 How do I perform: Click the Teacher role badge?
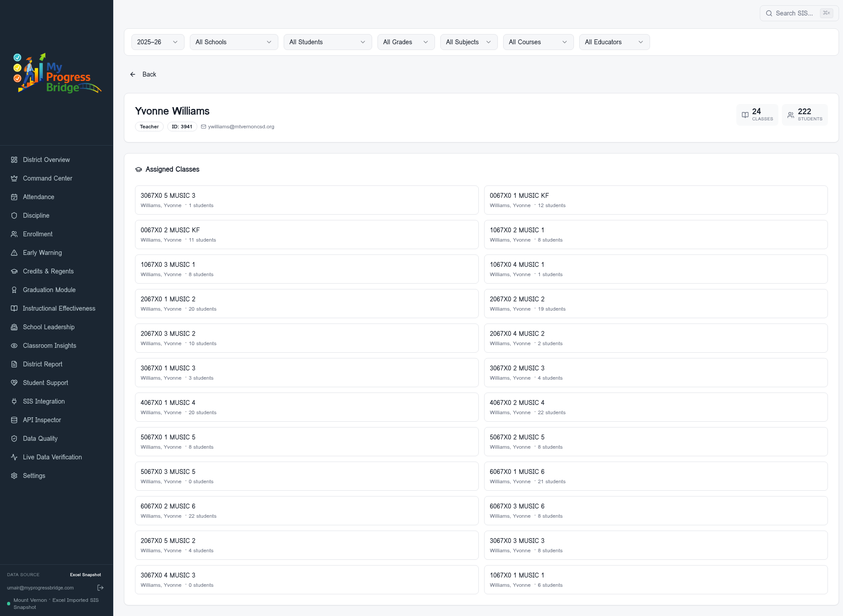149,127
